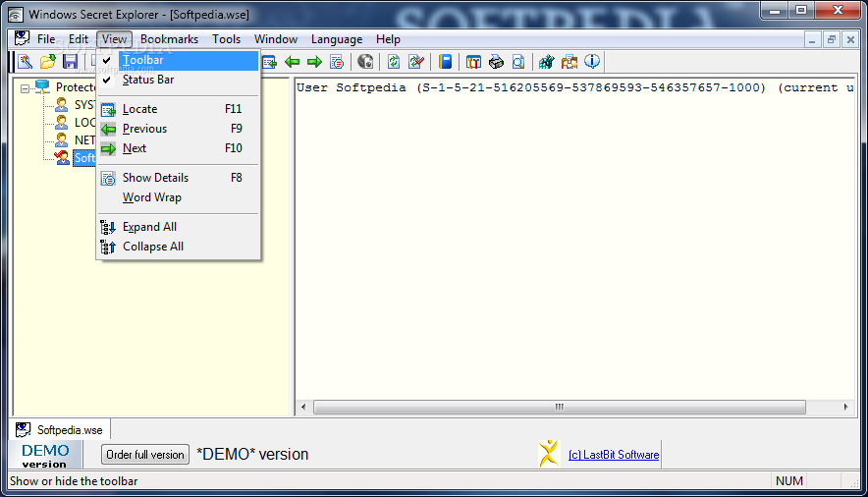The image size is (868, 497).
Task: Select the LOC tree item
Action: coord(84,123)
